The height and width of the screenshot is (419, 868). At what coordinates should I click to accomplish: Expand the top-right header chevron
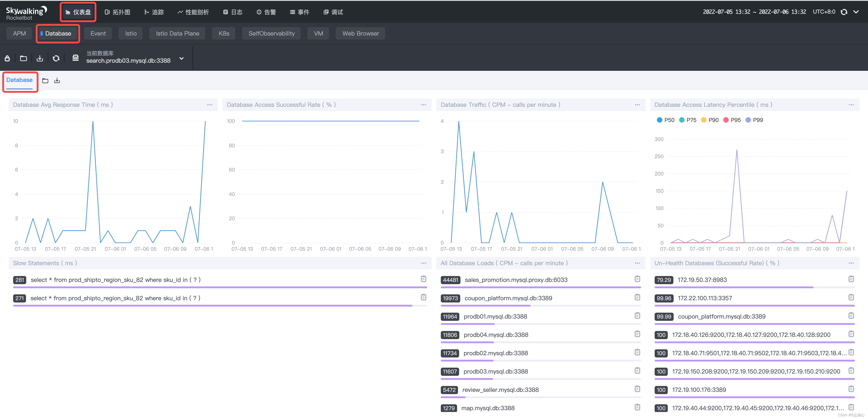click(856, 12)
